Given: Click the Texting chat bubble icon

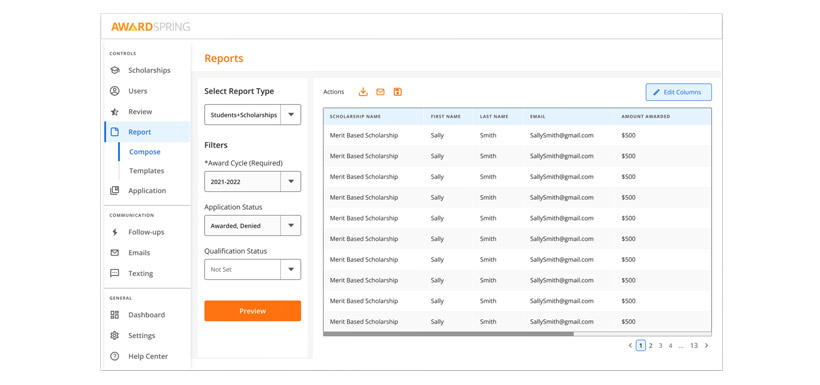Looking at the screenshot, I should click(x=115, y=273).
